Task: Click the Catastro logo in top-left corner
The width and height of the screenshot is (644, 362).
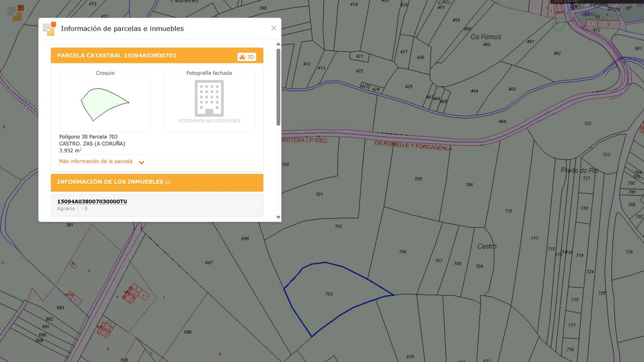Action: point(15,13)
